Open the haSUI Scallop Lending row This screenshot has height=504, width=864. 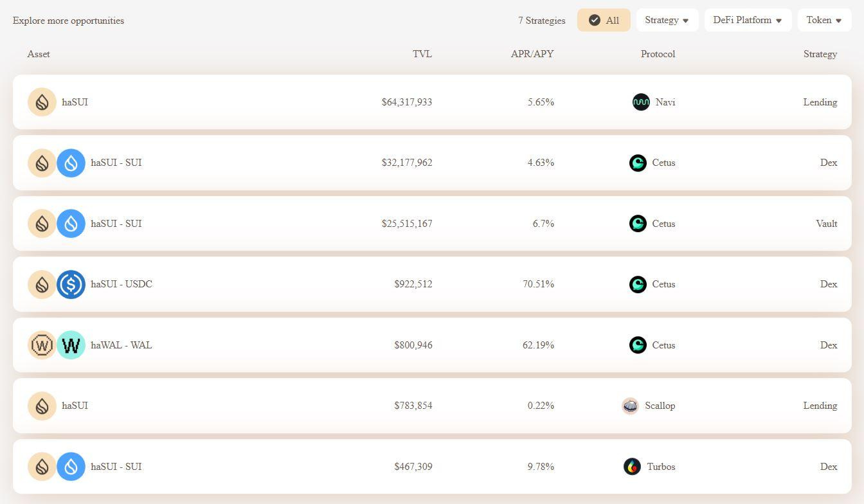click(x=432, y=406)
